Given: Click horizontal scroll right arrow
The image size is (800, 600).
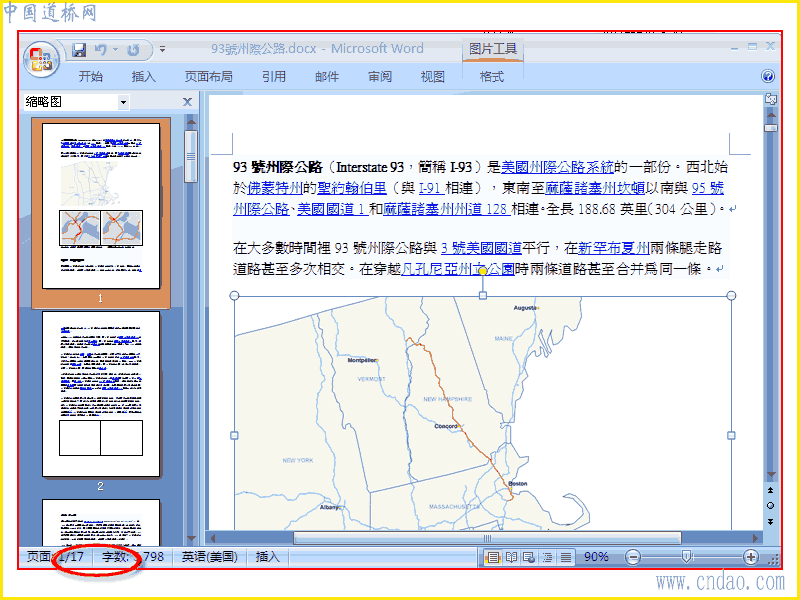Looking at the screenshot, I should pyautogui.click(x=756, y=538).
